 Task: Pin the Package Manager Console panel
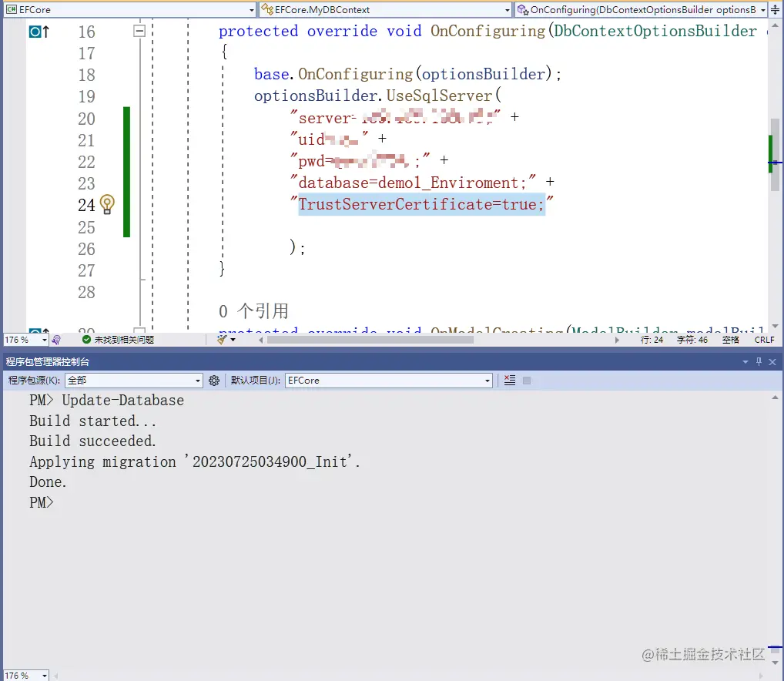(x=759, y=361)
